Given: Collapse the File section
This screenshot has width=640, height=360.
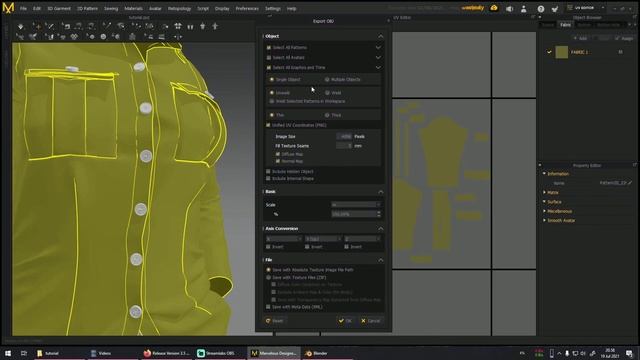Looking at the screenshot, I should (380, 260).
